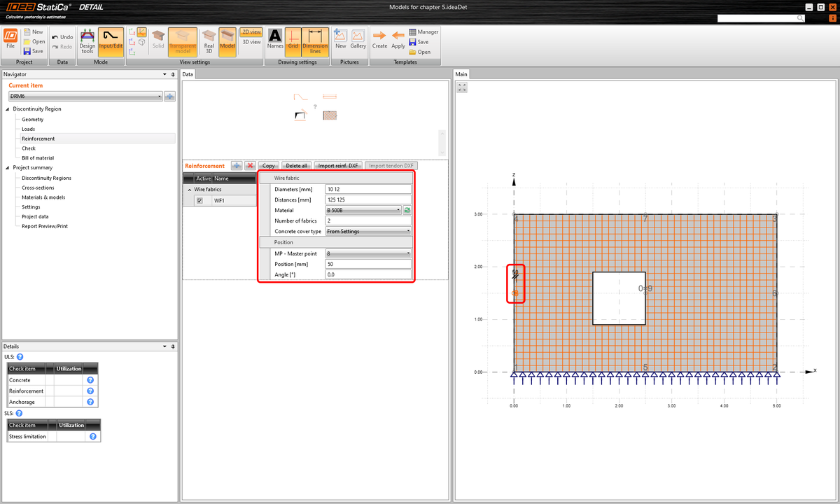Select the Design tools icon

[x=87, y=41]
